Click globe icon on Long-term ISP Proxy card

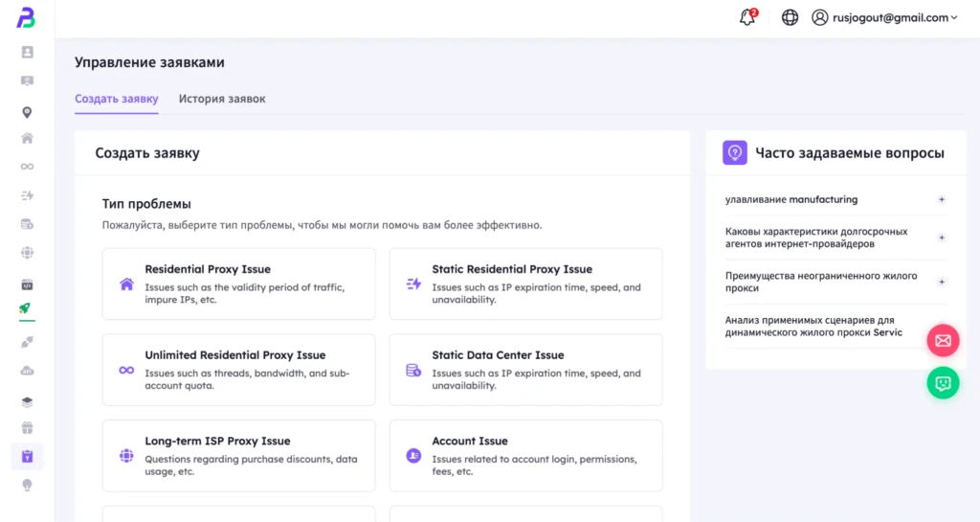coord(126,456)
